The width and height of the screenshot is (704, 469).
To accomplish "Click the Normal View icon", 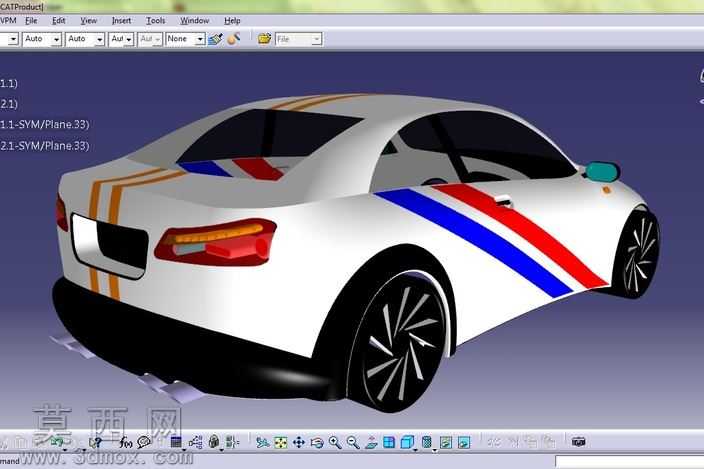I will [x=371, y=443].
